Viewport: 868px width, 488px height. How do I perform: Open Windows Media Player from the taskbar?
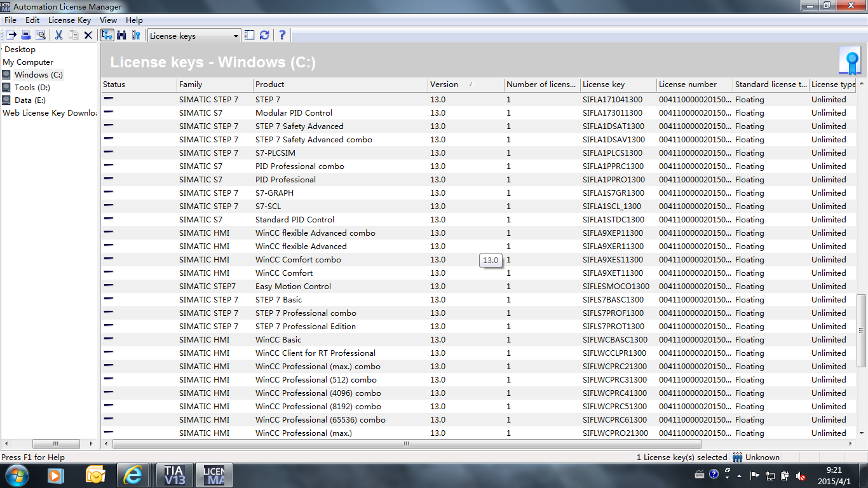coord(56,475)
